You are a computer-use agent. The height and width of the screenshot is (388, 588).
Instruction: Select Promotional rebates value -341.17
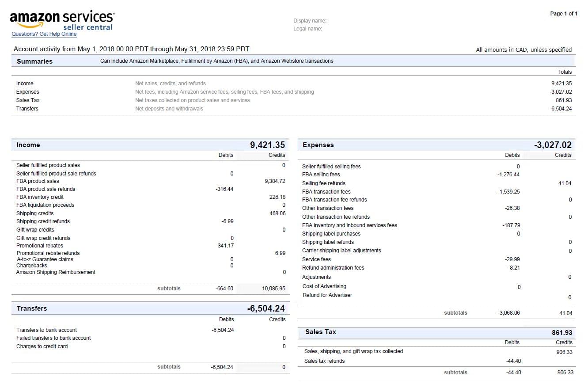tap(225, 246)
